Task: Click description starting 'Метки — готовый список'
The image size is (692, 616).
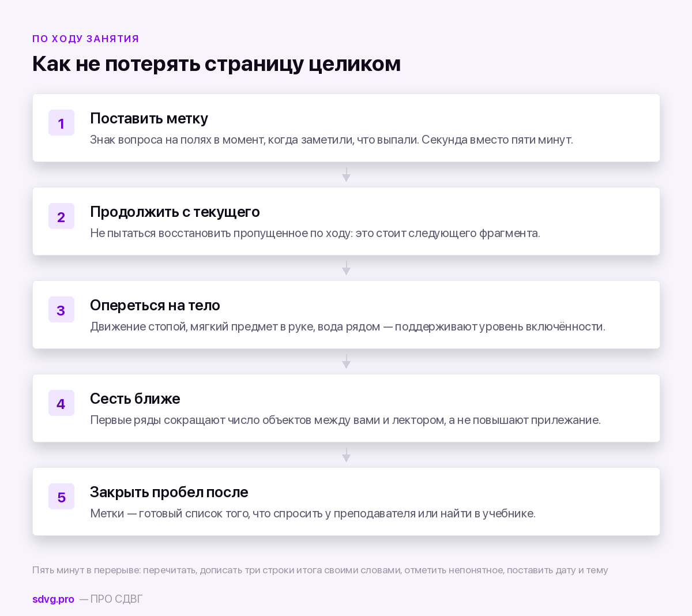Action: 313,513
